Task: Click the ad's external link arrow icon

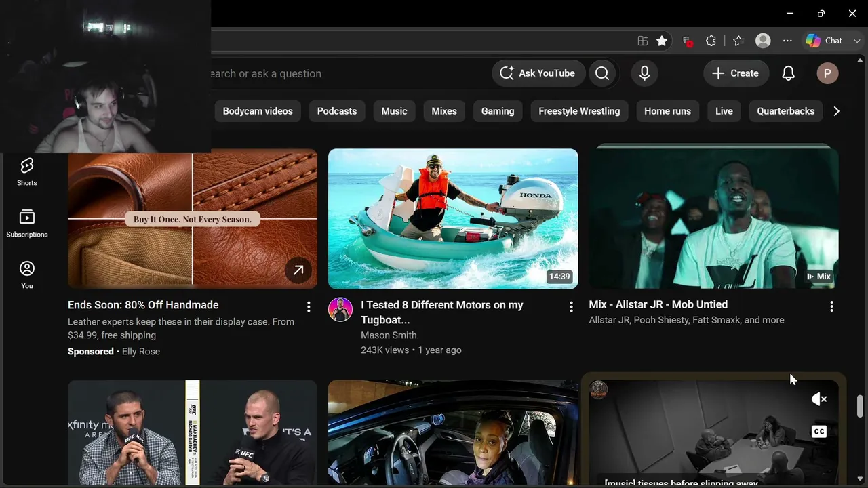Action: click(x=298, y=270)
